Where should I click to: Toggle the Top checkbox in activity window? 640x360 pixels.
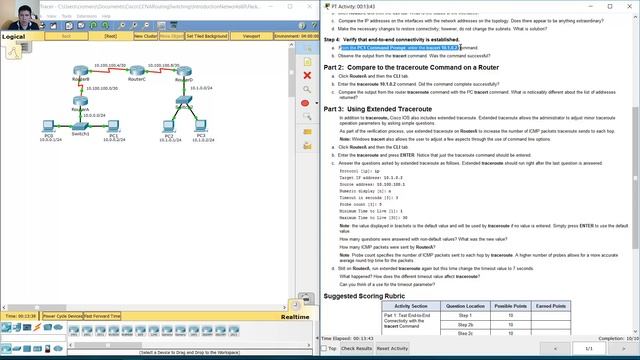coord(324,349)
